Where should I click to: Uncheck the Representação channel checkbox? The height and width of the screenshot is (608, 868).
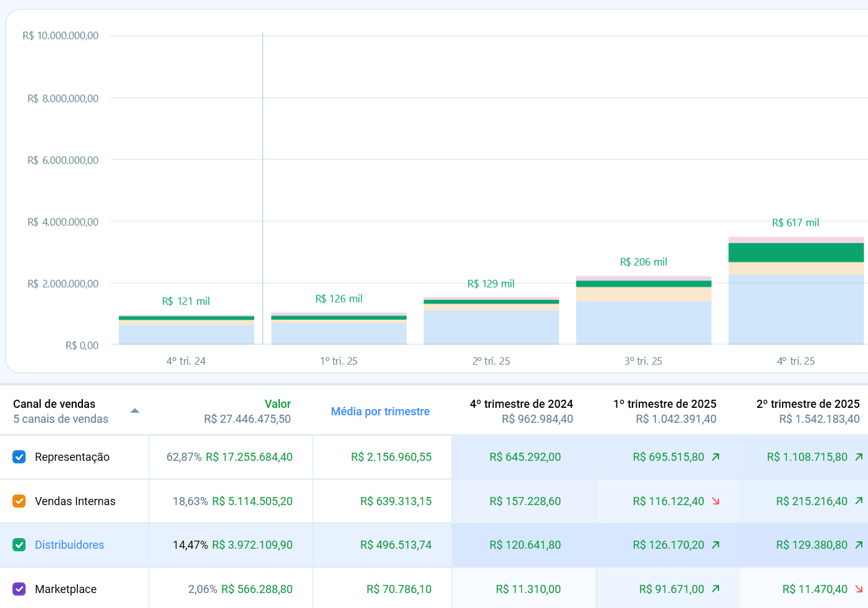pyautogui.click(x=19, y=457)
